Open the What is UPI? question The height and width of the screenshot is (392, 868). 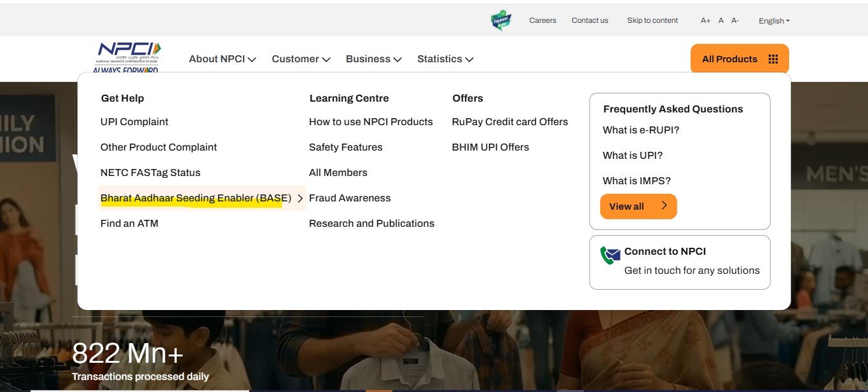633,156
